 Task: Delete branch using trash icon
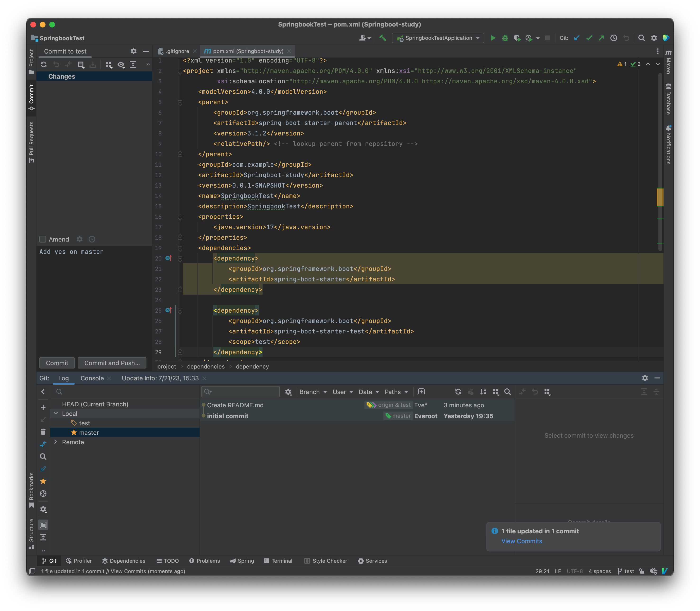(43, 432)
